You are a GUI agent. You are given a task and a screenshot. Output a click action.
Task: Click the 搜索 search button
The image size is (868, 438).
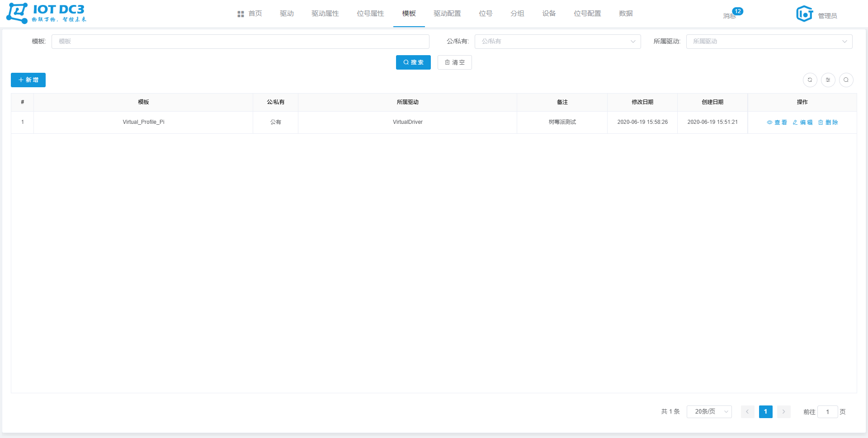pyautogui.click(x=413, y=62)
